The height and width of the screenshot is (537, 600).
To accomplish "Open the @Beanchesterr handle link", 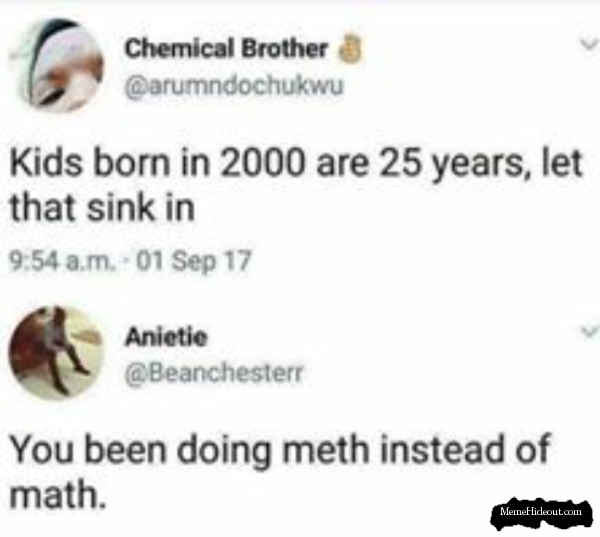I will [x=214, y=373].
